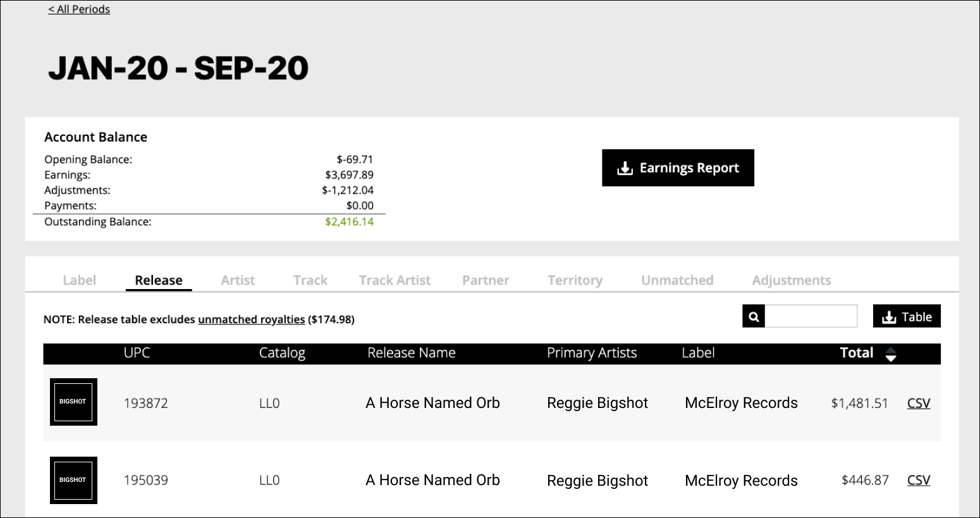This screenshot has height=518, width=980.
Task: Select the Track Artist tab
Action: [395, 280]
